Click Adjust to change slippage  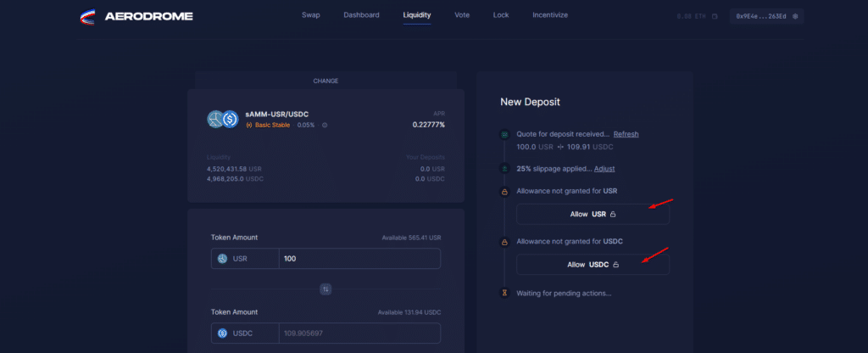point(604,169)
